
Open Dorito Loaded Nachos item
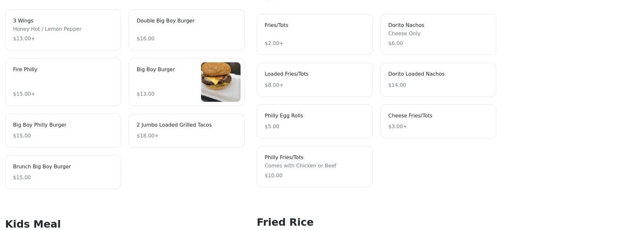click(438, 80)
